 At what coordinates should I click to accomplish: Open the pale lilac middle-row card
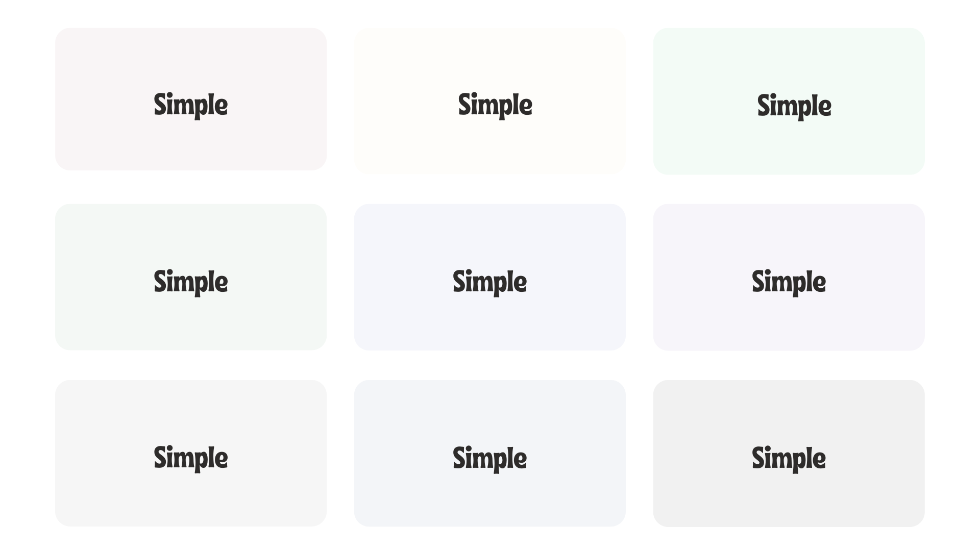[x=789, y=277]
